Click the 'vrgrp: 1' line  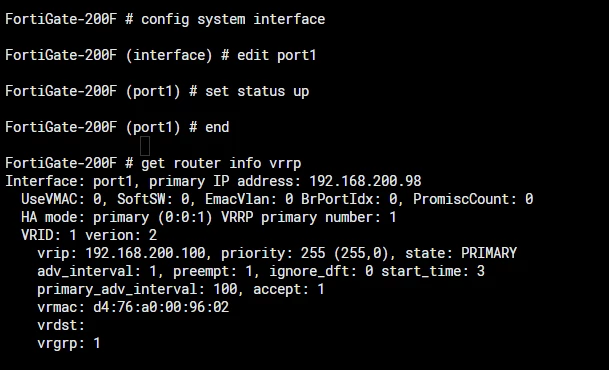click(x=69, y=343)
